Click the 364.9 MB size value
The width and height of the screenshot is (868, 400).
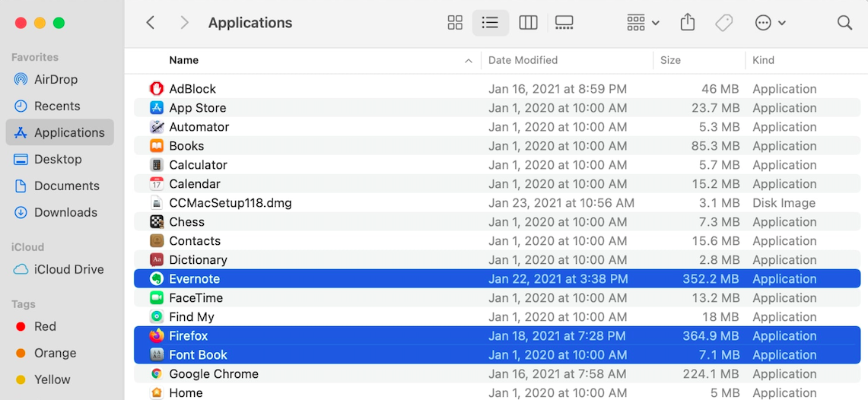point(711,336)
